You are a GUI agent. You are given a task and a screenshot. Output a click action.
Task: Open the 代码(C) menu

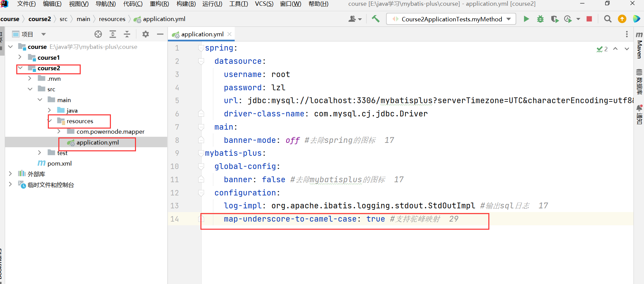point(133,4)
